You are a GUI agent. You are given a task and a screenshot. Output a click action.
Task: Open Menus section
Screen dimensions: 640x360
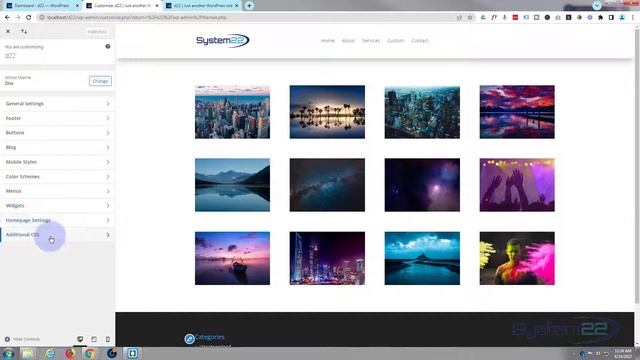[58, 191]
